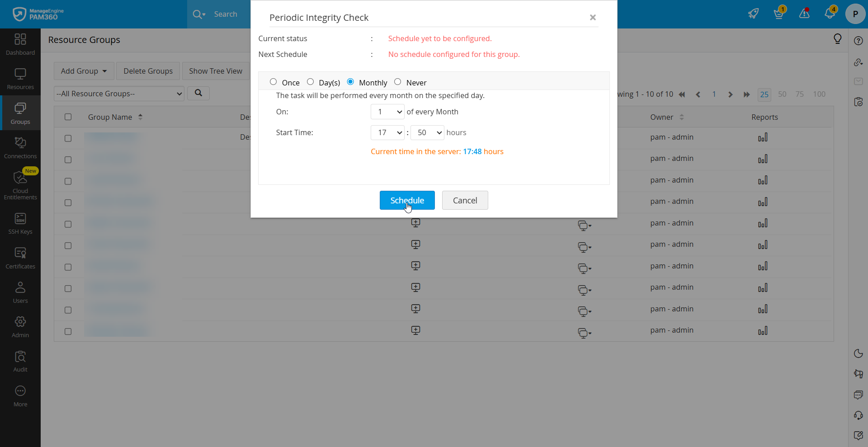The height and width of the screenshot is (447, 868).
Task: Click the Schedule button
Action: (407, 200)
